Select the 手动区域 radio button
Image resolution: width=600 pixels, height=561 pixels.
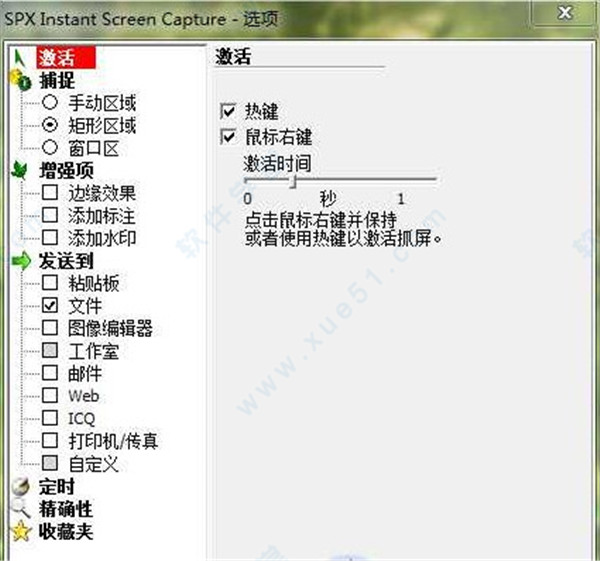coord(50,103)
